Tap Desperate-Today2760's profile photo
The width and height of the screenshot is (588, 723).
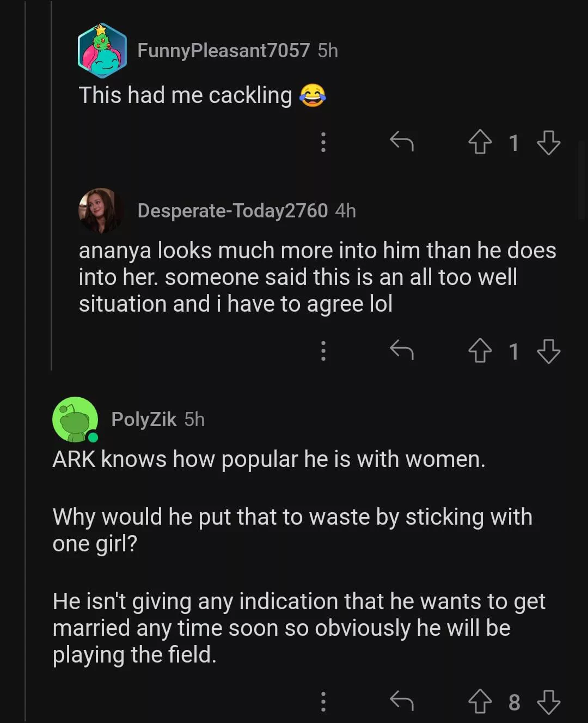[x=101, y=210]
